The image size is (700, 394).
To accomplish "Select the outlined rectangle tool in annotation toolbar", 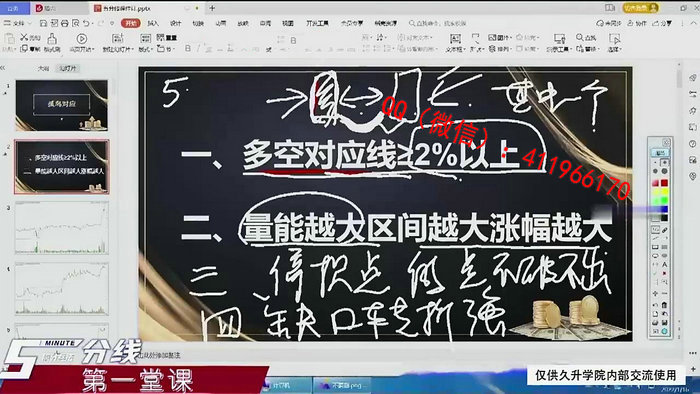I will click(655, 247).
